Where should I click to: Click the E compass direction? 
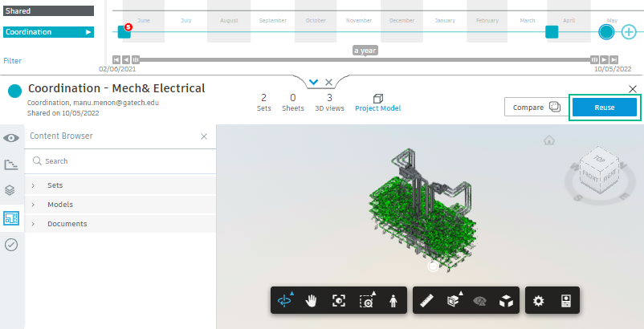click(623, 197)
